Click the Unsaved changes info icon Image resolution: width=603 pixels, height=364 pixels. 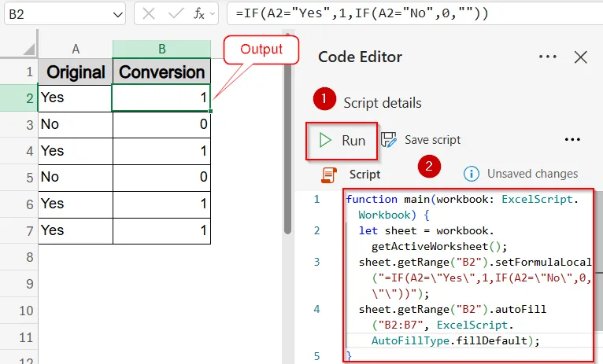(471, 174)
